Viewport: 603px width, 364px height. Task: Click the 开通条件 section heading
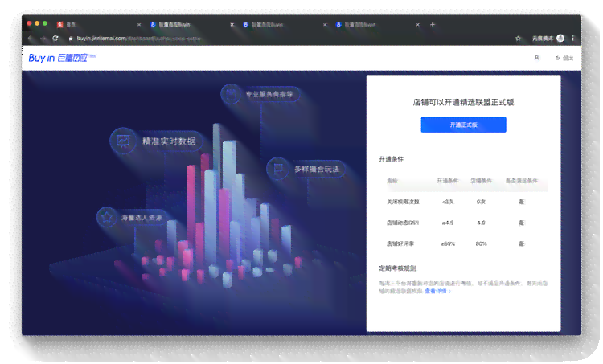pos(391,159)
